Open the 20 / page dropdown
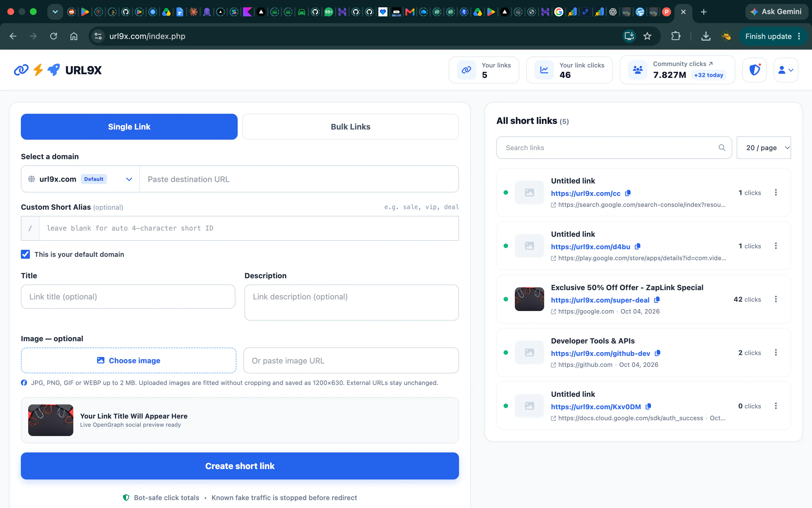This screenshot has height=508, width=812. (764, 148)
